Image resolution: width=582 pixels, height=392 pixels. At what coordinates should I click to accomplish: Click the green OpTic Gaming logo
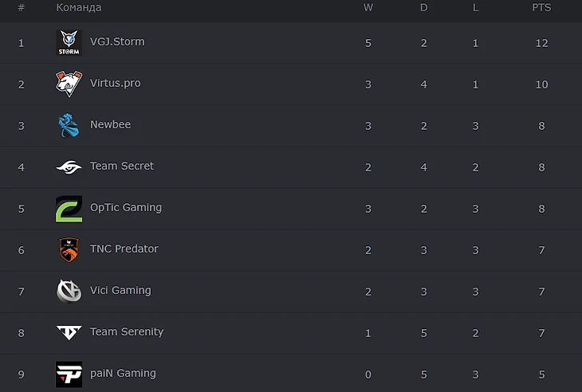pos(69,209)
